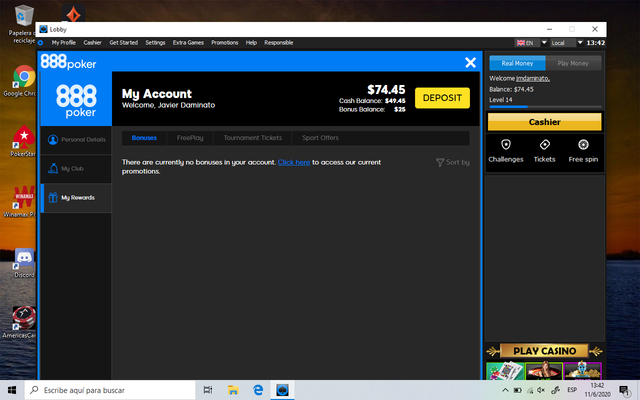Open the AmericasCardroom desktop shortcut
640x400 pixels.
point(24,322)
